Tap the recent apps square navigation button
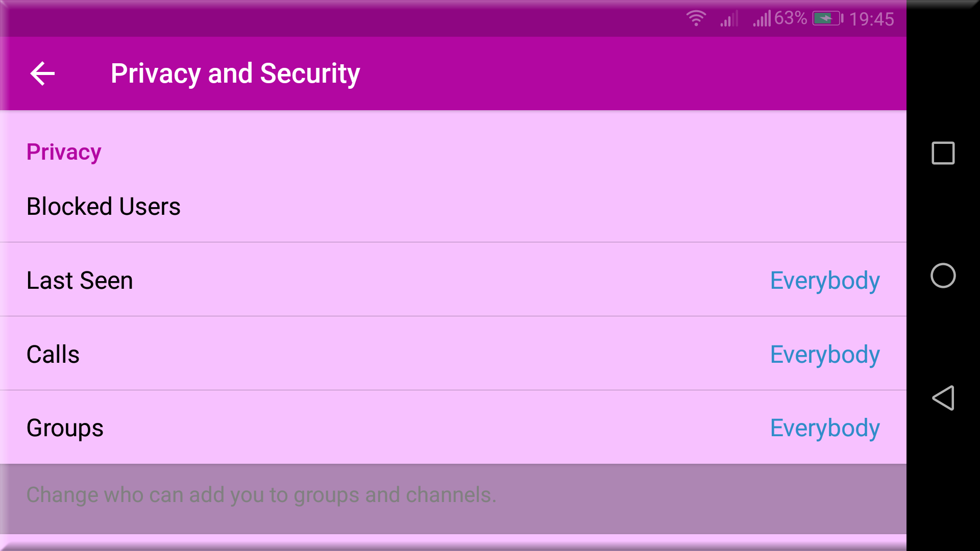 coord(943,153)
